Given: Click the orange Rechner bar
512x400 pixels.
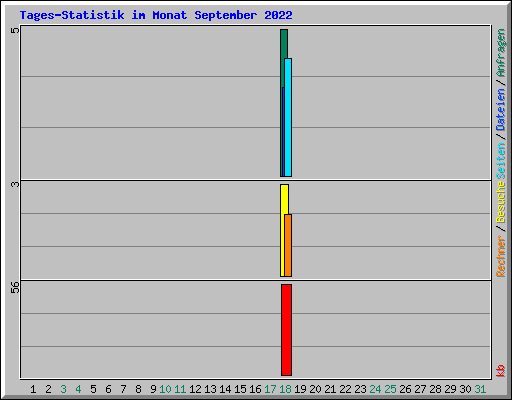Looking at the screenshot, I should click(x=288, y=245).
